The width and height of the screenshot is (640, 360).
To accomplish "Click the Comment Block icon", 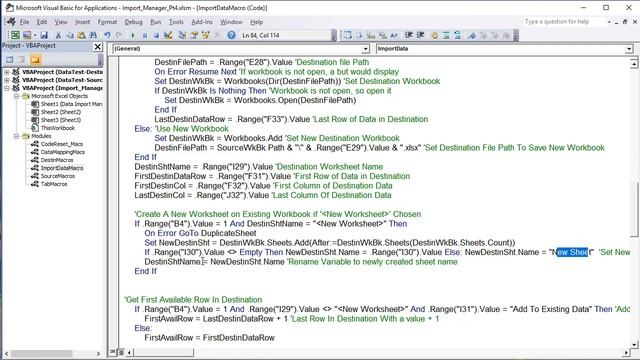I will 446,35.
